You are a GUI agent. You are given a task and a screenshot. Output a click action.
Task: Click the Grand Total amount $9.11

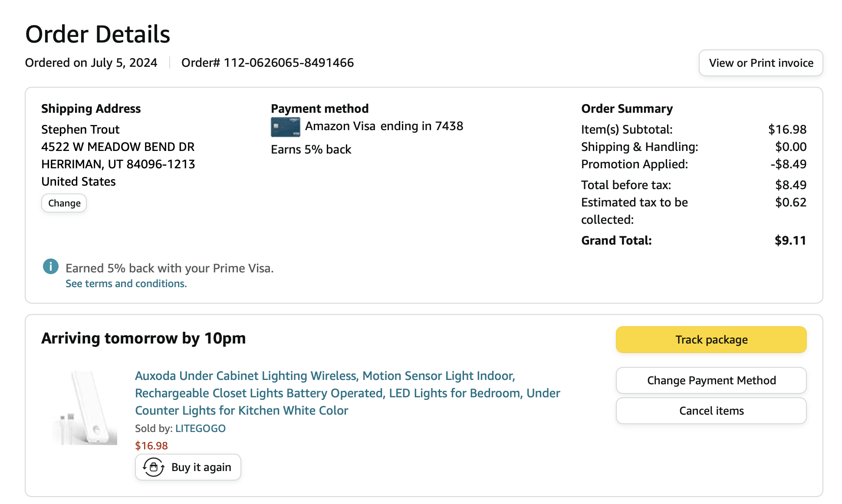coord(790,240)
